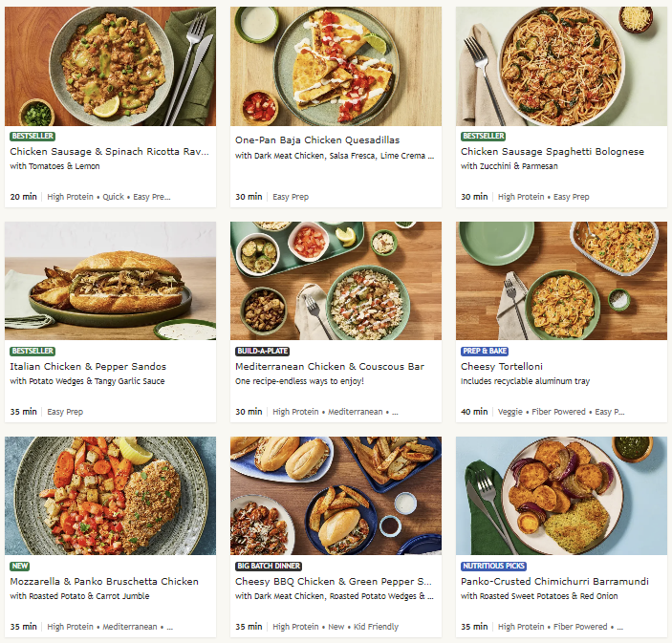This screenshot has height=643, width=672.
Task: Open the Italian Chicken & Pepper Sandos title
Action: click(88, 367)
